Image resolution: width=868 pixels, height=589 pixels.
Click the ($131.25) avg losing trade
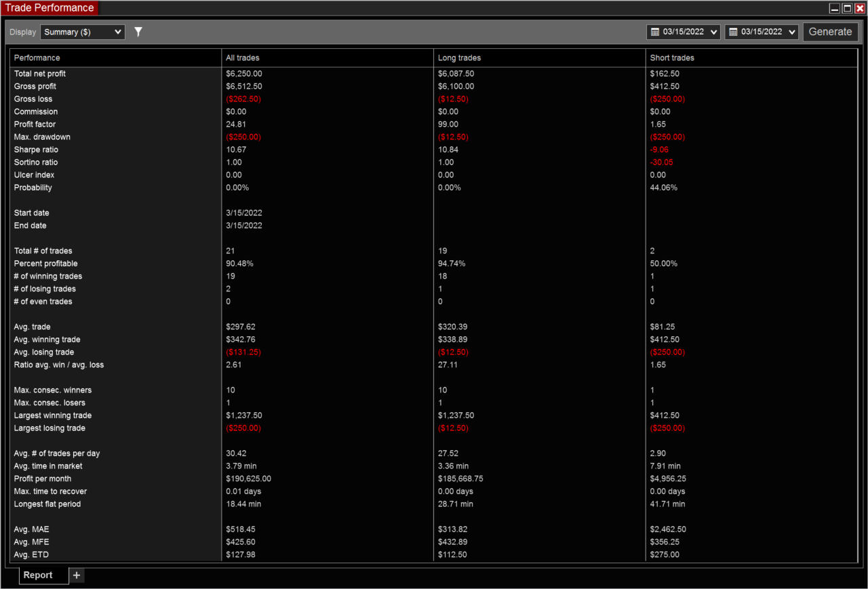tap(243, 352)
